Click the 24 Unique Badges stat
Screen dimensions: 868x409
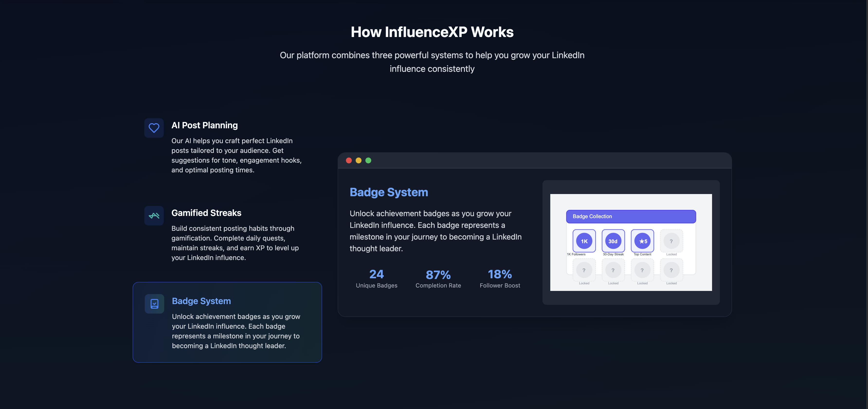coord(376,278)
